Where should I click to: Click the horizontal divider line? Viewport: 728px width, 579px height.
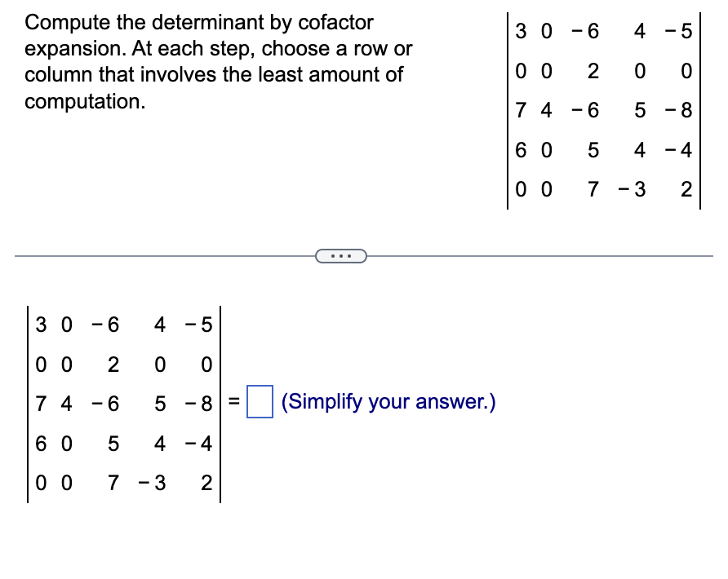[x=122, y=255]
